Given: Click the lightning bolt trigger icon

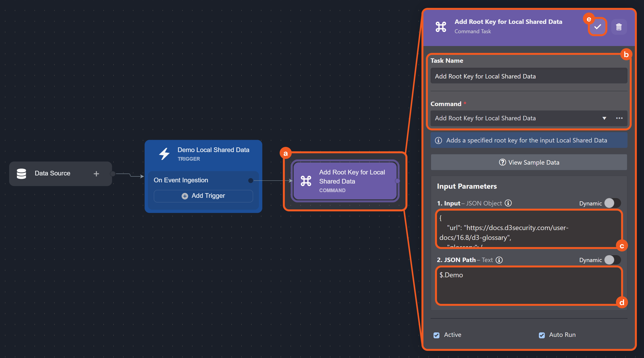Looking at the screenshot, I should tap(164, 154).
